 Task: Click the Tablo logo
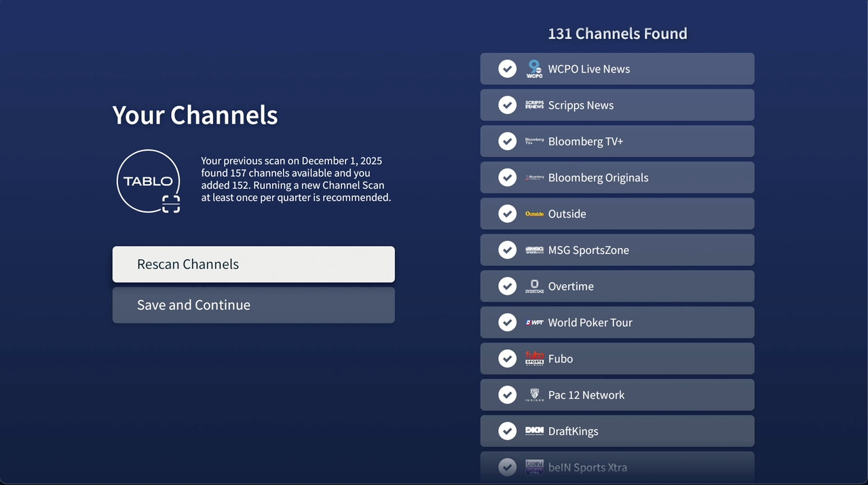coord(148,181)
